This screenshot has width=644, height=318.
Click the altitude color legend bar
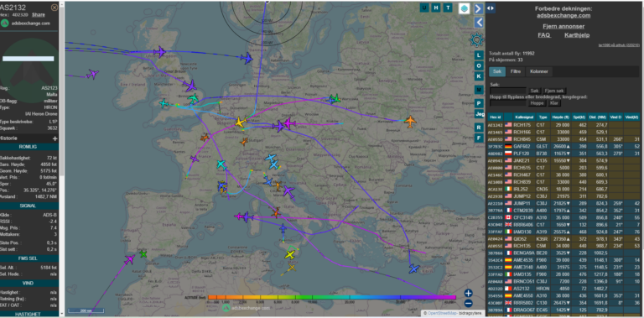tap(332, 297)
